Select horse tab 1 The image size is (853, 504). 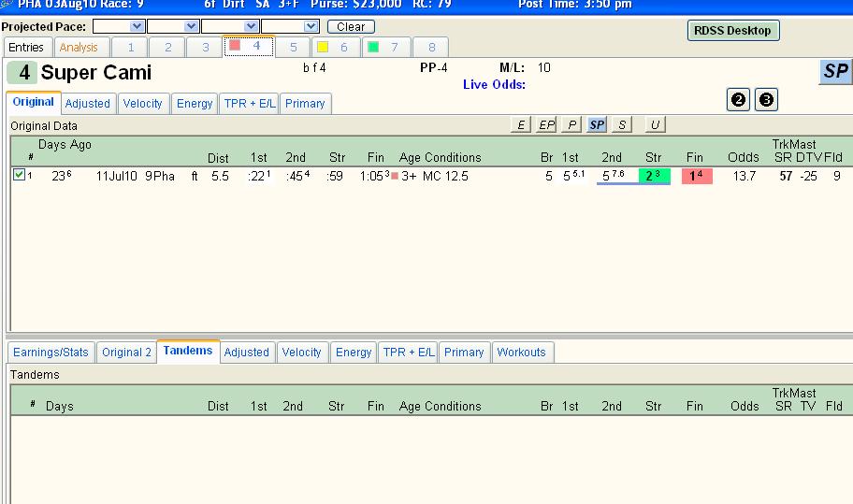pos(131,48)
